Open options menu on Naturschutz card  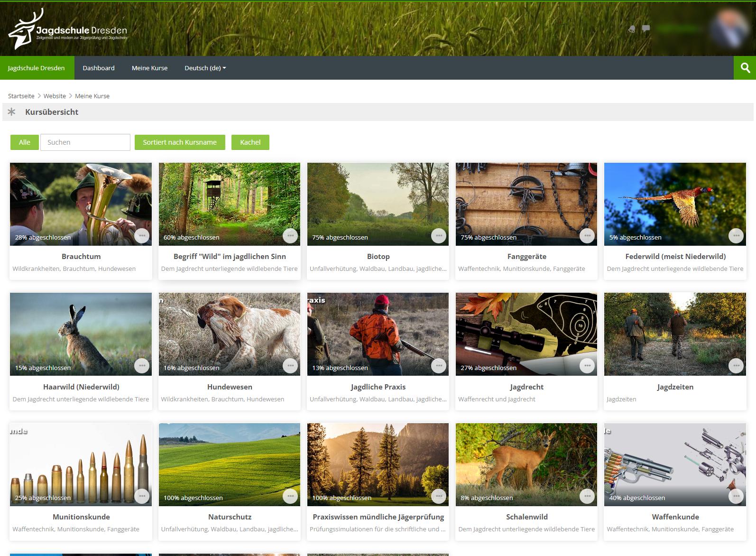[290, 496]
